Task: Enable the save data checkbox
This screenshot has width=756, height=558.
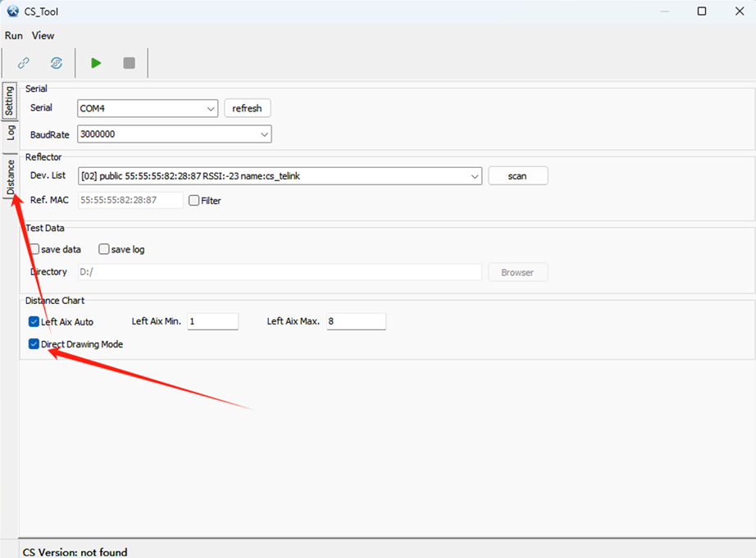Action: point(34,249)
